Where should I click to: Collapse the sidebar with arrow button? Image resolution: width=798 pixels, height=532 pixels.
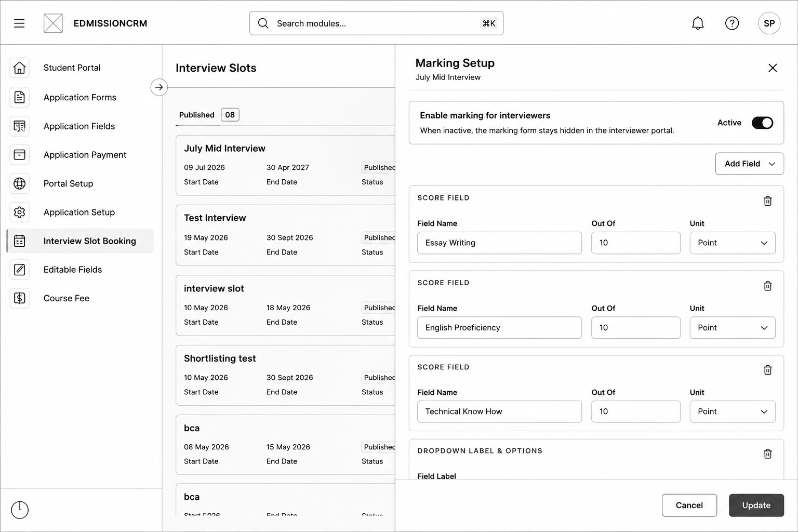159,87
